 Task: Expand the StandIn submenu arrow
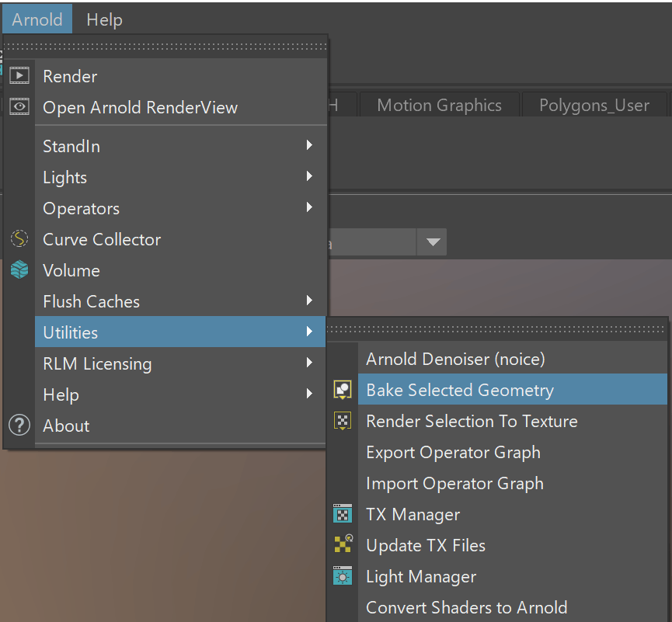[x=309, y=146]
